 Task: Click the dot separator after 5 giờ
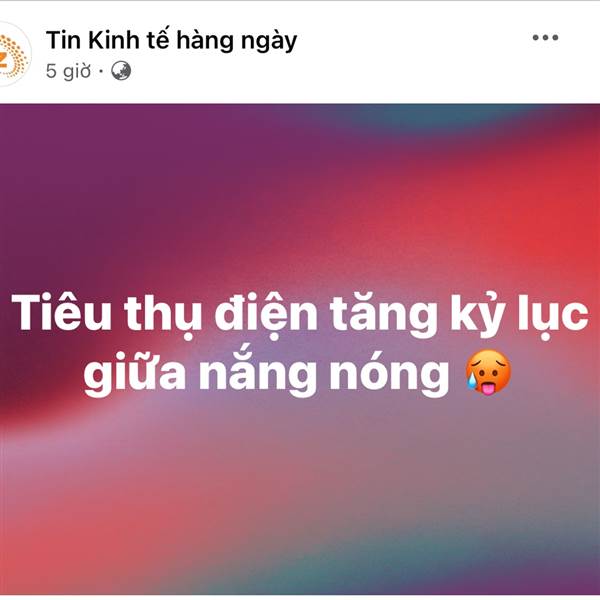(x=101, y=71)
